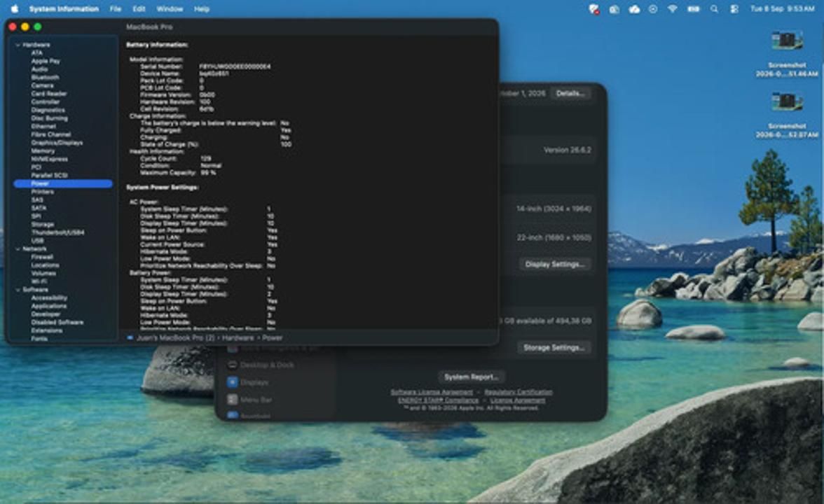Screen dimensions: 824x504
Task: Select Printers in the sidebar
Action: (42, 192)
